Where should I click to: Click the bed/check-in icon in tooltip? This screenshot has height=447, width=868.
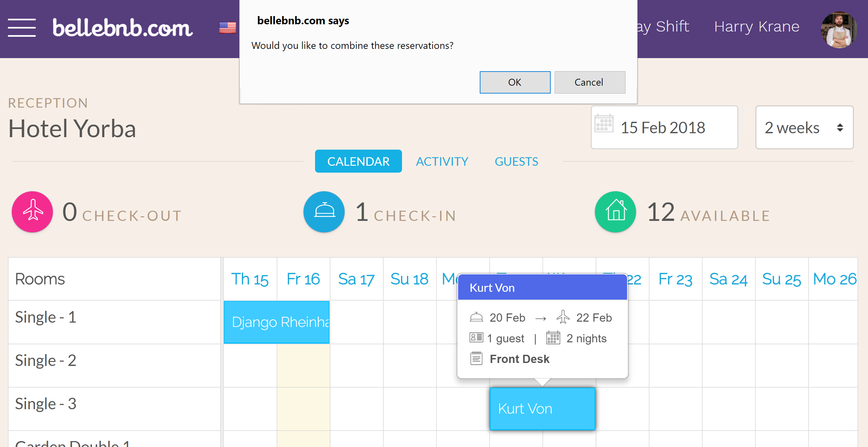tap(476, 318)
